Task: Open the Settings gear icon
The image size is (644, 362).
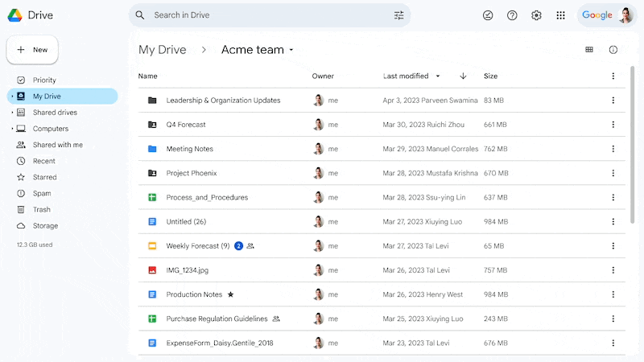Action: pyautogui.click(x=536, y=15)
